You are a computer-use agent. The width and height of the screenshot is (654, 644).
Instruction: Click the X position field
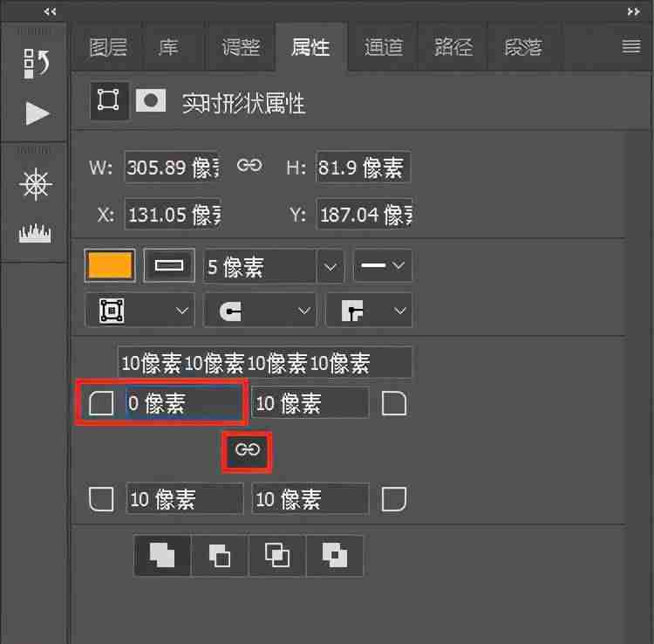point(174,214)
